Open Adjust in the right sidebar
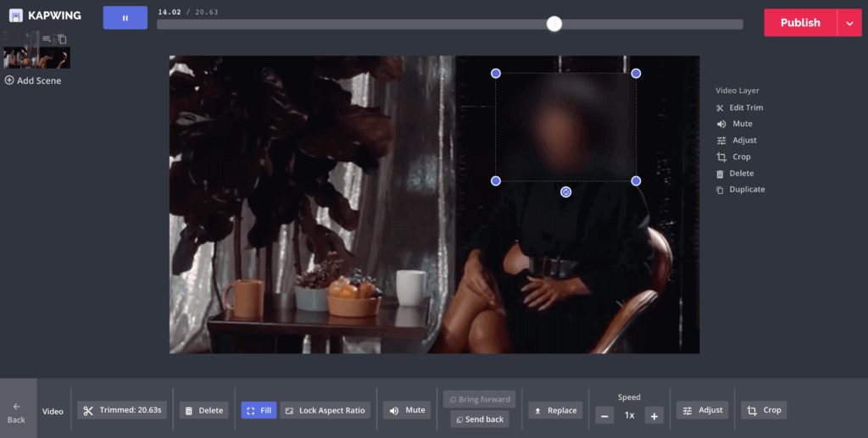This screenshot has width=868, height=438. point(737,141)
